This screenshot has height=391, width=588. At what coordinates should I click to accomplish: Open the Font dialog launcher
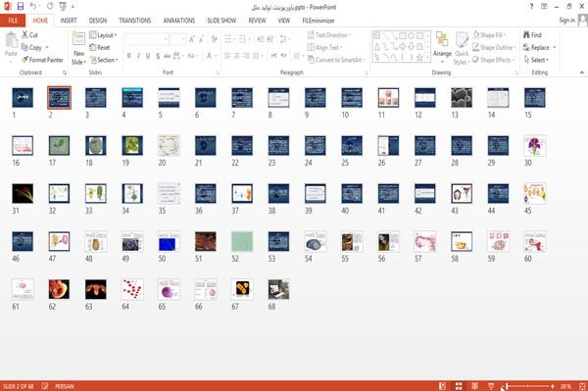point(217,73)
